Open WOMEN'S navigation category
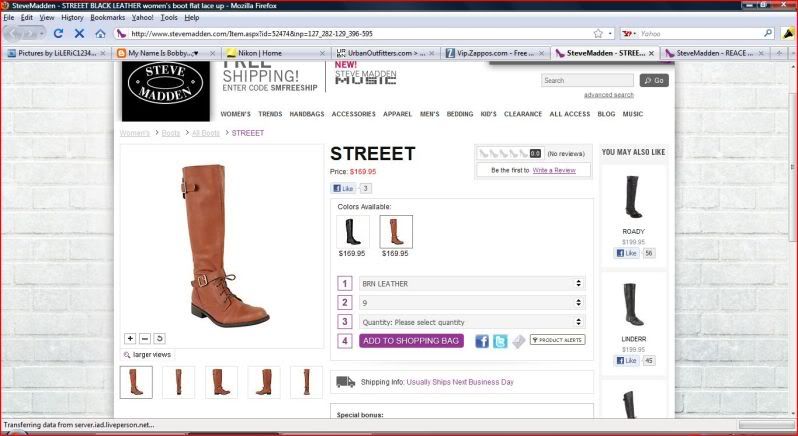The height and width of the screenshot is (436, 798). pyautogui.click(x=236, y=114)
